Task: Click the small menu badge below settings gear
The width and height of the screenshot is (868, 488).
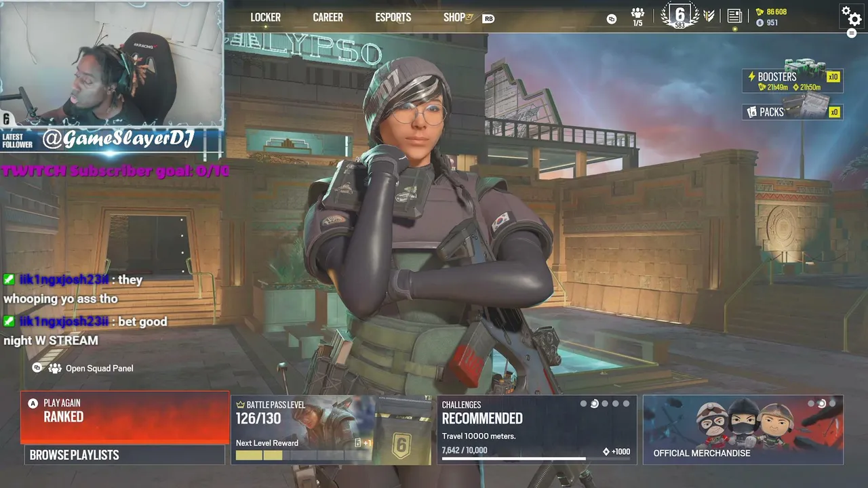Action: point(852,33)
